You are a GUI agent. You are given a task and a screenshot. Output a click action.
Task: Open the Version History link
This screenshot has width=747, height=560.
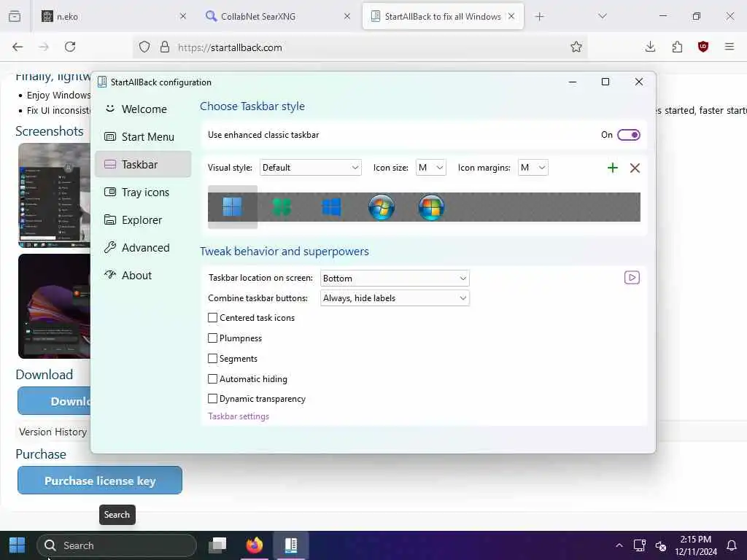point(53,432)
